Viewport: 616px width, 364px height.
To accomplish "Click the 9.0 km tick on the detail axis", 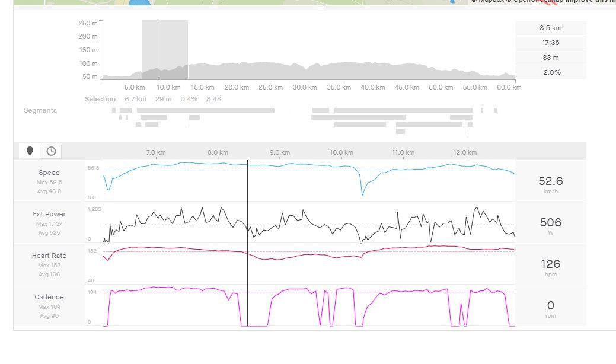I will tap(280, 152).
